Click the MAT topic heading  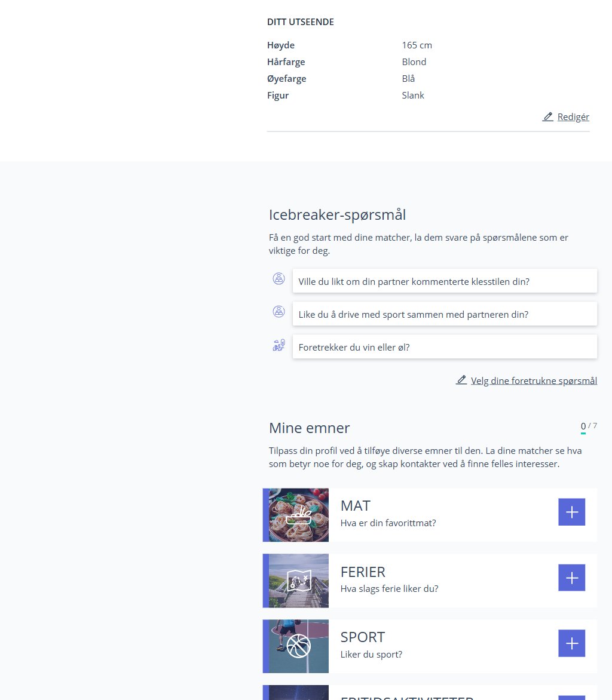356,506
